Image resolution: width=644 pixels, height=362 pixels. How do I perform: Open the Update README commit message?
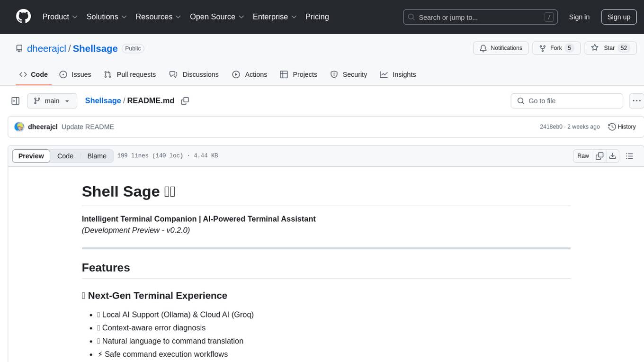tap(88, 127)
